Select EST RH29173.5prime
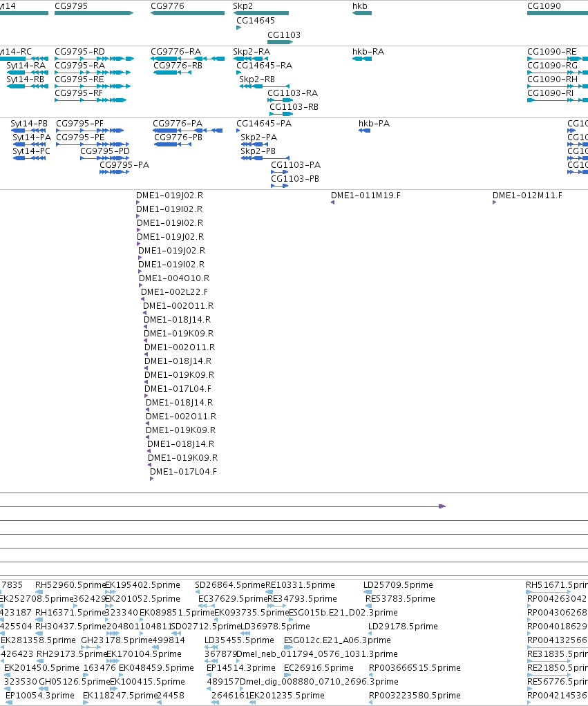Image resolution: width=588 pixels, height=706 pixels. click(x=72, y=653)
